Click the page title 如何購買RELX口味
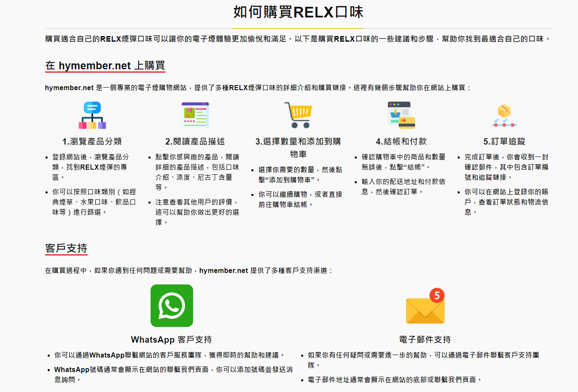The image size is (578, 392). 298,12
